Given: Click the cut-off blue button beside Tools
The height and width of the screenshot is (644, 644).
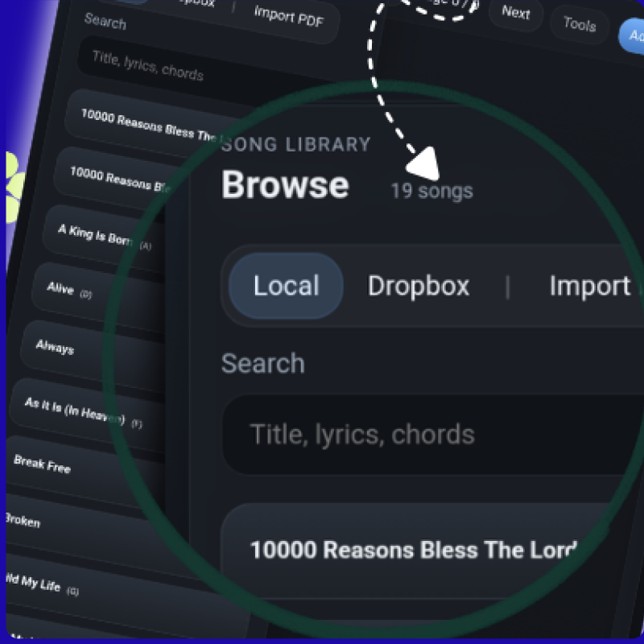Looking at the screenshot, I should coord(633,35).
